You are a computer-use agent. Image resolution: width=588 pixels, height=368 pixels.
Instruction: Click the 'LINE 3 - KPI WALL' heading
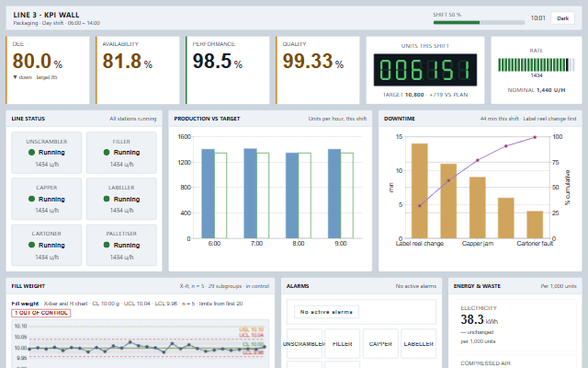pyautogui.click(x=46, y=15)
